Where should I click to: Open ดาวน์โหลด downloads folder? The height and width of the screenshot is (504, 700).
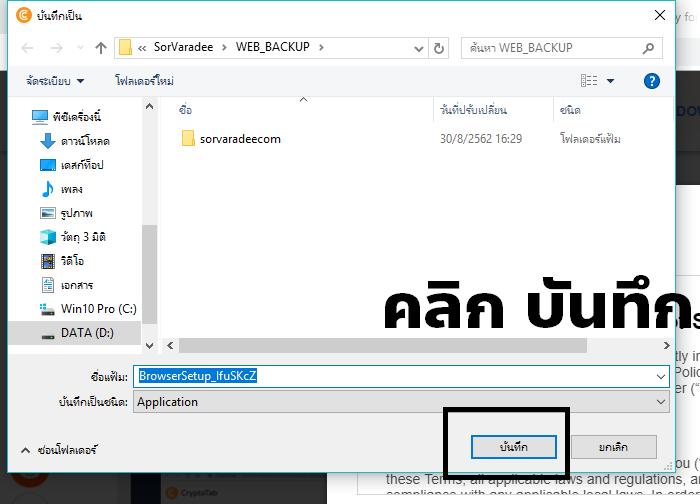[x=75, y=141]
